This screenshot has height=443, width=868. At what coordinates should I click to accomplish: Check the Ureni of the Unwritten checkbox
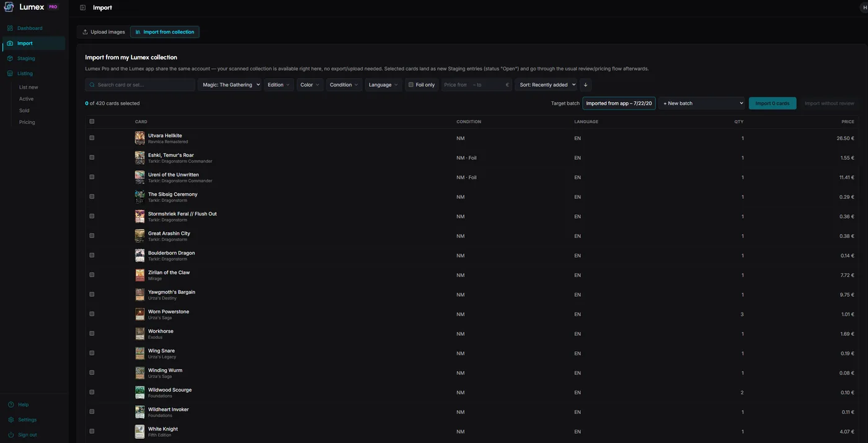(92, 177)
